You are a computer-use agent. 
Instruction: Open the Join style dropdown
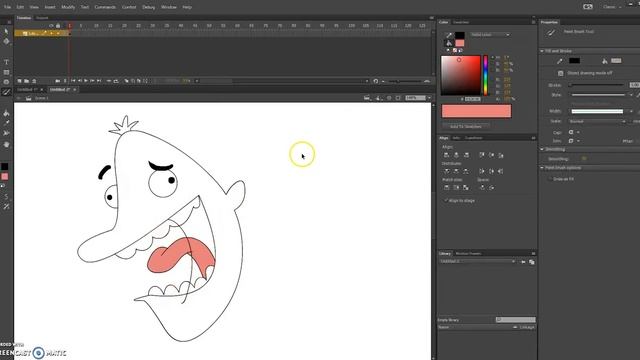[574, 141]
